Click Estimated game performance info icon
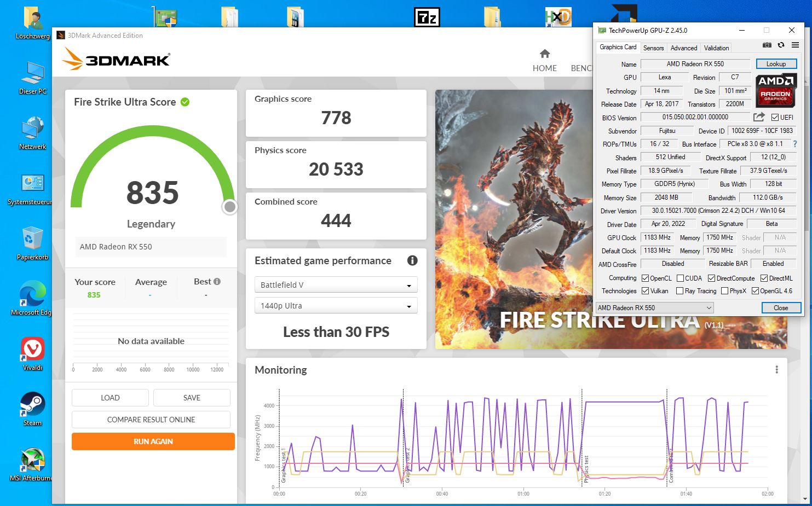812x506 pixels. click(412, 261)
